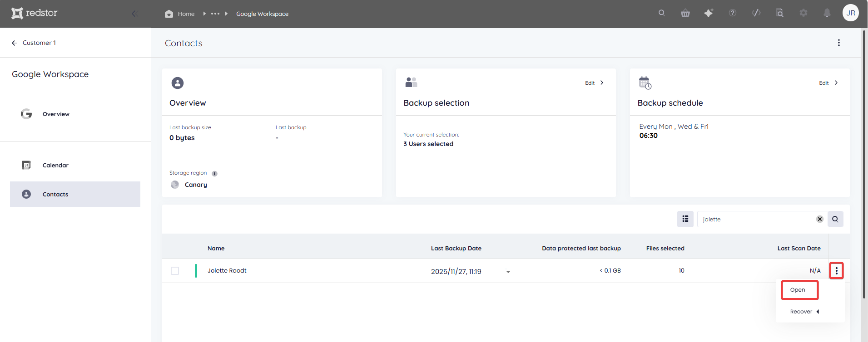
Task: Select Contacts in the sidebar
Action: 75,194
